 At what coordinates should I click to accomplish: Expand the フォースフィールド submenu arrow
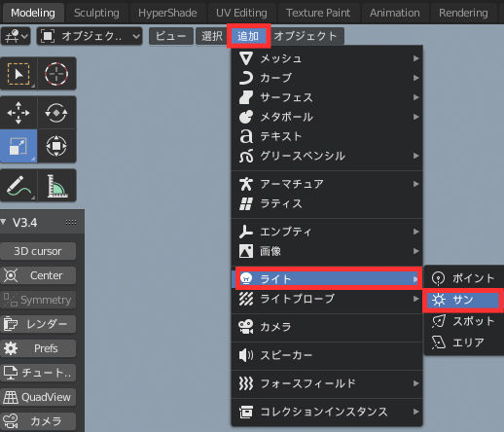point(415,384)
